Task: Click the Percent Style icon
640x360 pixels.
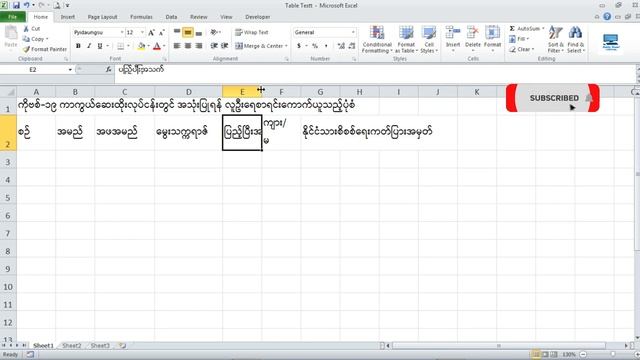Action: click(315, 46)
